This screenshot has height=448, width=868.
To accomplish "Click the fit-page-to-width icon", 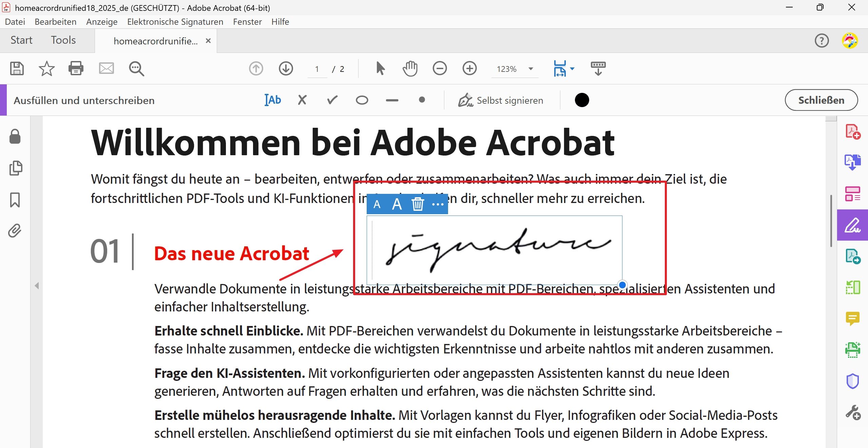I will pos(560,68).
